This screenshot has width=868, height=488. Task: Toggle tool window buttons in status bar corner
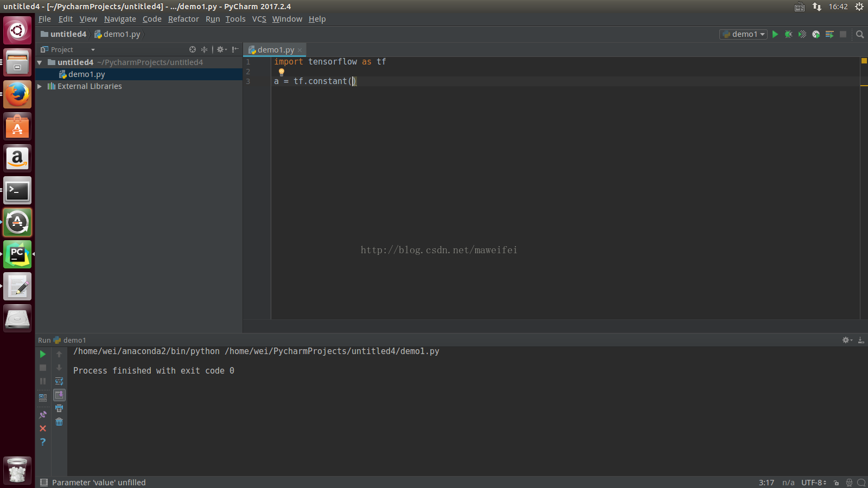(x=44, y=483)
